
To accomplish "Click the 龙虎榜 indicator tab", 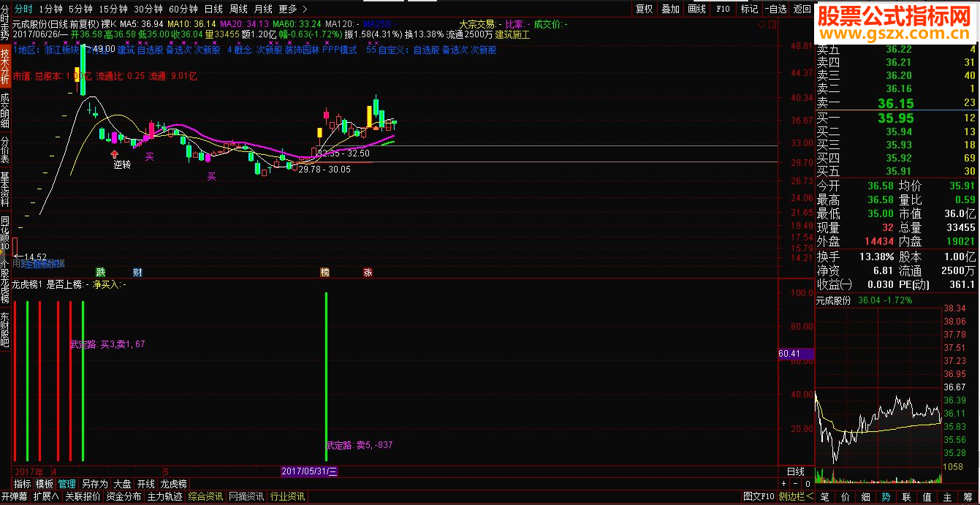I will pos(174,484).
